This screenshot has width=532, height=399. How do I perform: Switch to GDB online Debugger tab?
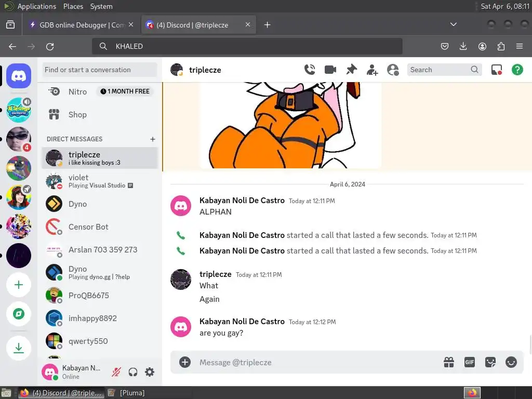[x=81, y=25]
